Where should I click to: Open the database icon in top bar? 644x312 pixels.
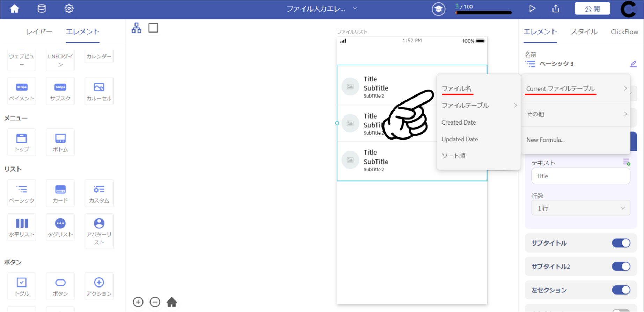[x=42, y=8]
